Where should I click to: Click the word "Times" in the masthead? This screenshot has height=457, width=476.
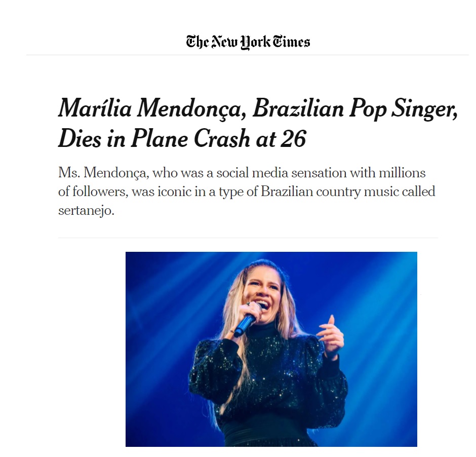[292, 42]
